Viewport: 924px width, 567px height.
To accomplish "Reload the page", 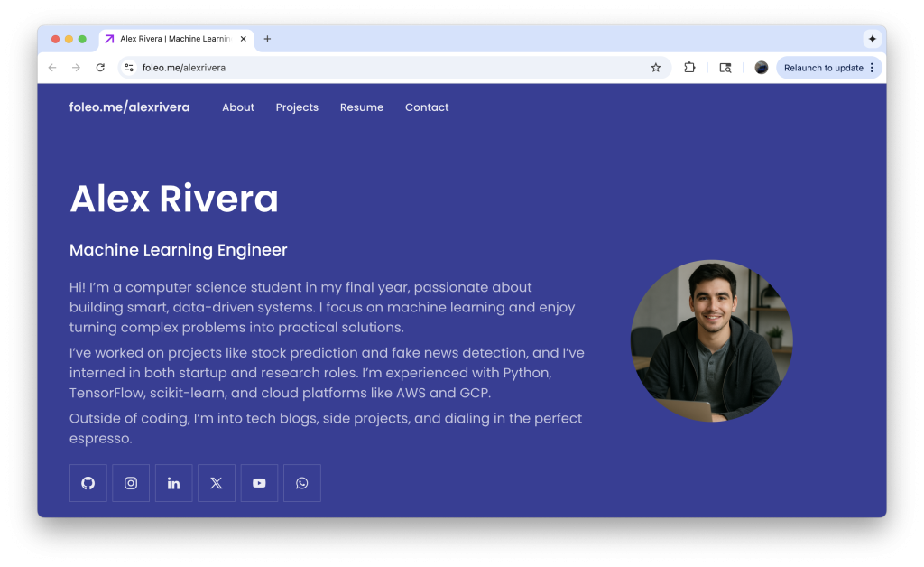I will click(x=100, y=68).
